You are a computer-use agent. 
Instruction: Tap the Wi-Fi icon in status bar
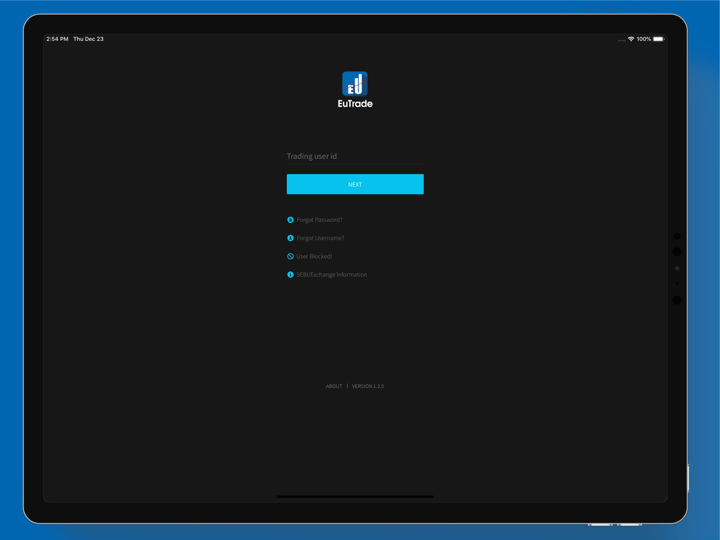click(631, 39)
